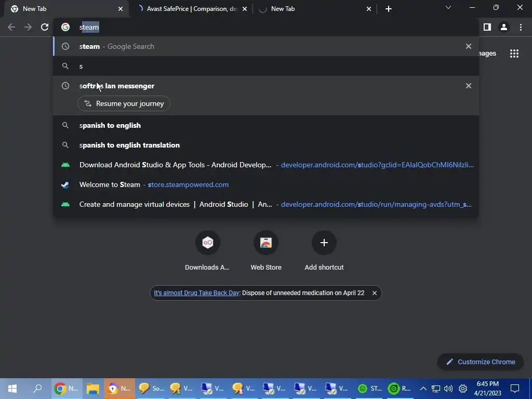Open the side panel icon
Screen dimensions: 532x399
tap(487, 27)
